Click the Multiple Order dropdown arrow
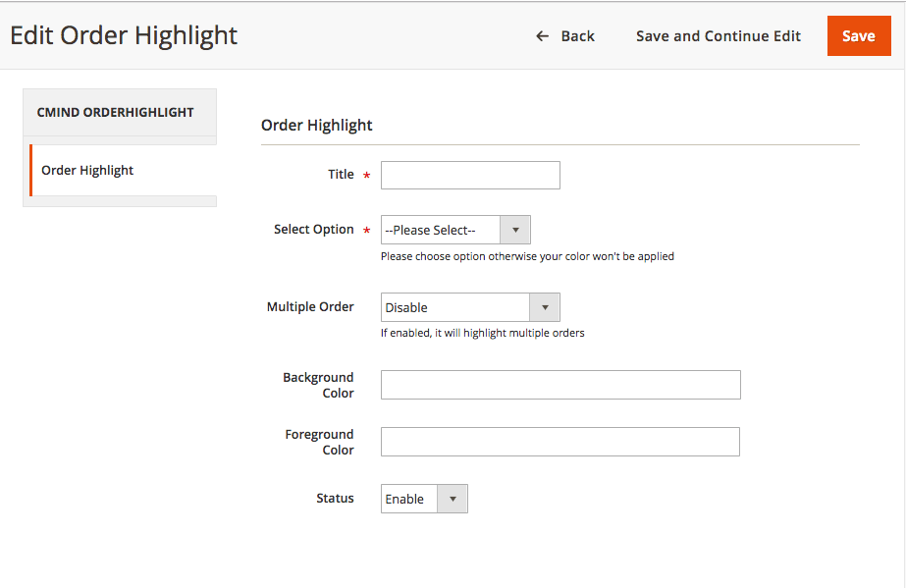The image size is (906, 588). tap(545, 307)
